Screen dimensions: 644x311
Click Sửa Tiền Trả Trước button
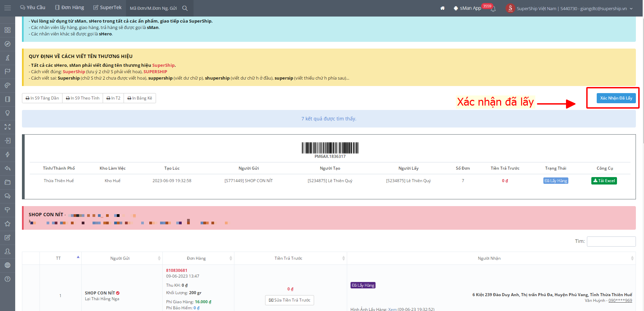click(290, 300)
